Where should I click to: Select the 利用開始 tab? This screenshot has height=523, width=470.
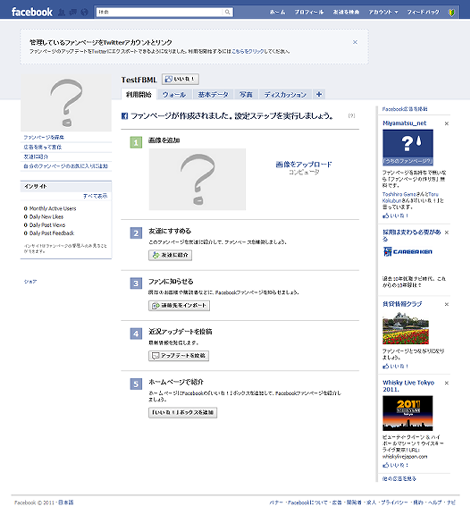[139, 94]
